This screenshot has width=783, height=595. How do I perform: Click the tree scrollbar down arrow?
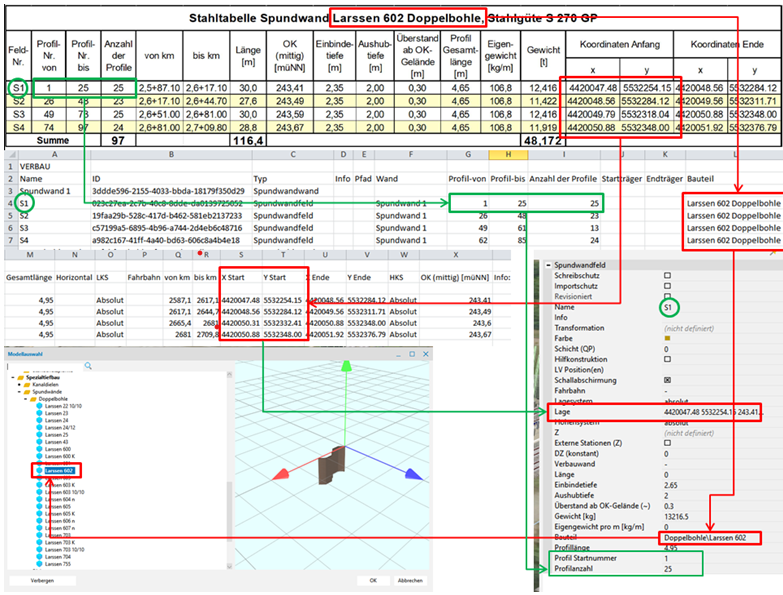pos(229,566)
